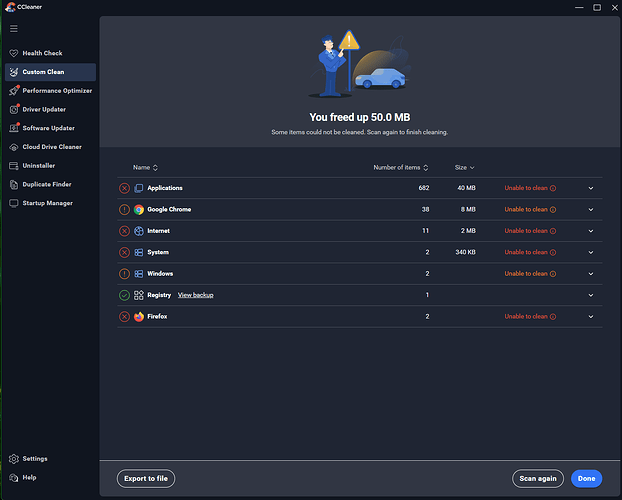Open Duplicate Finder from the sidebar
This screenshot has width=622, height=500.
point(50,184)
